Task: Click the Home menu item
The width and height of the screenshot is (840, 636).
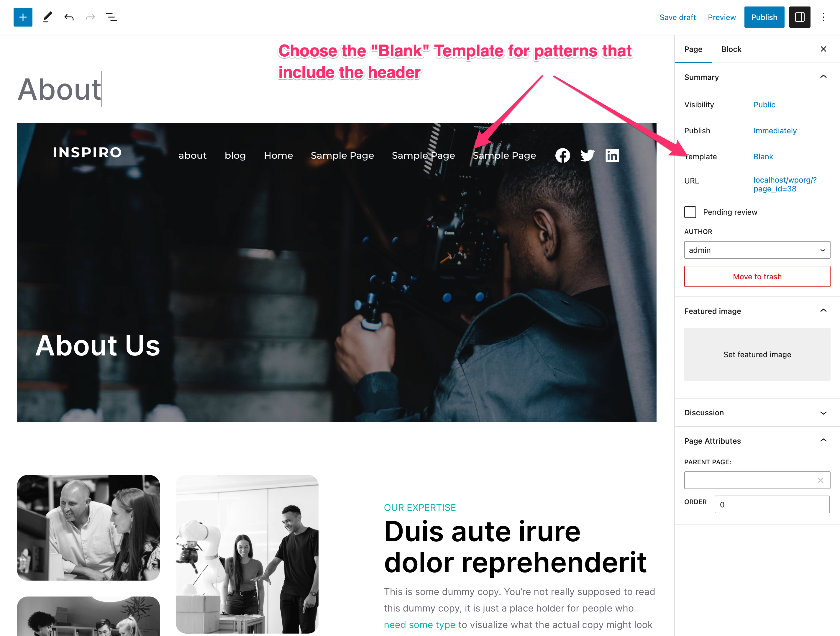Action: (x=278, y=155)
